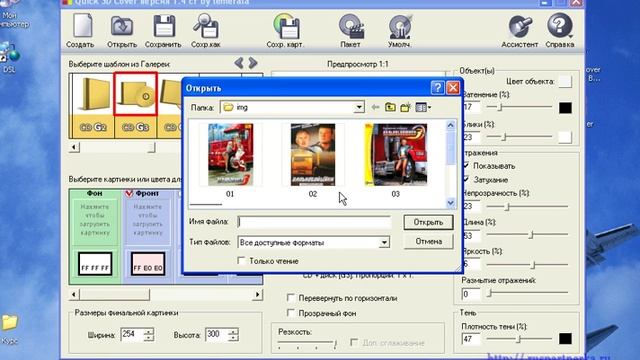Go to next gallery template arrow
640x360 pixels.
point(253,63)
